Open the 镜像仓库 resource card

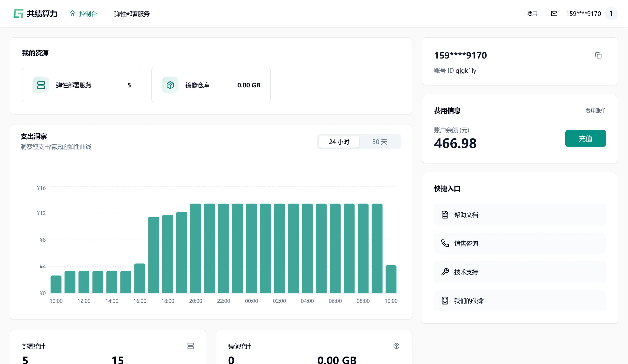point(211,85)
